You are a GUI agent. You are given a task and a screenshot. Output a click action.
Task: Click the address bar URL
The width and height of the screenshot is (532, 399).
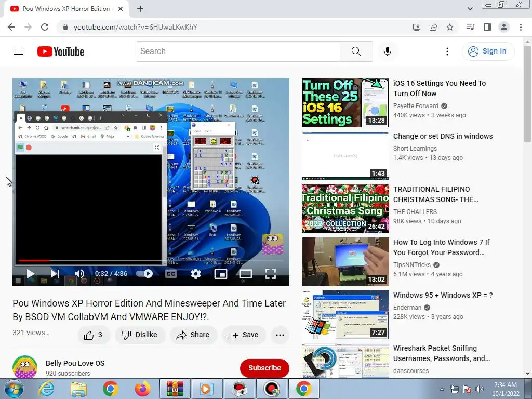(x=136, y=27)
